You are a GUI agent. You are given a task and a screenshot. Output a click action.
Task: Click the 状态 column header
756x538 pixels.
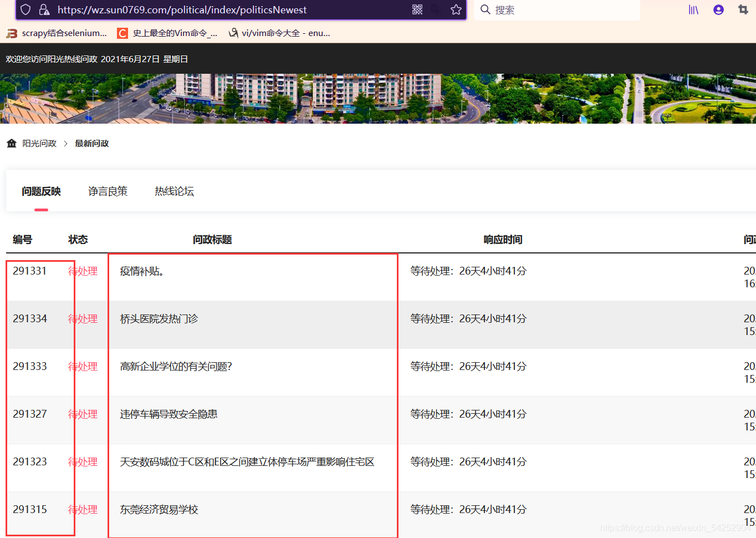click(x=78, y=240)
